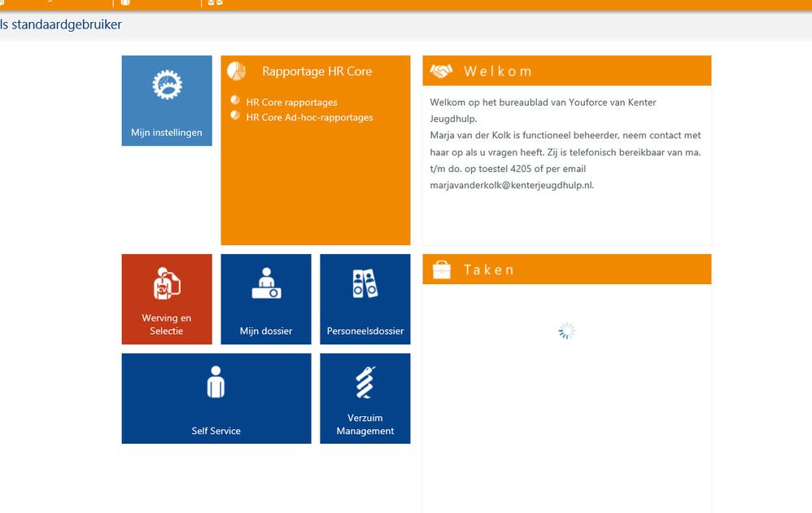Open the Personeelsdossier binders tile
The width and height of the screenshot is (812, 513).
point(365,299)
